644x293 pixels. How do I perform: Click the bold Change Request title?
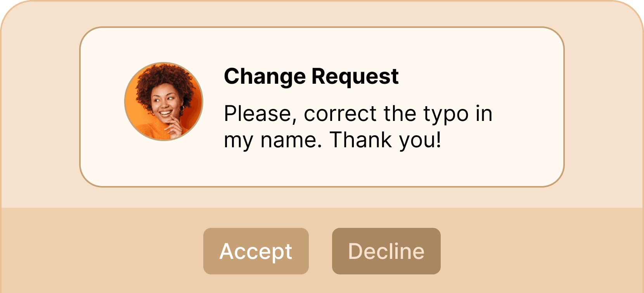311,76
